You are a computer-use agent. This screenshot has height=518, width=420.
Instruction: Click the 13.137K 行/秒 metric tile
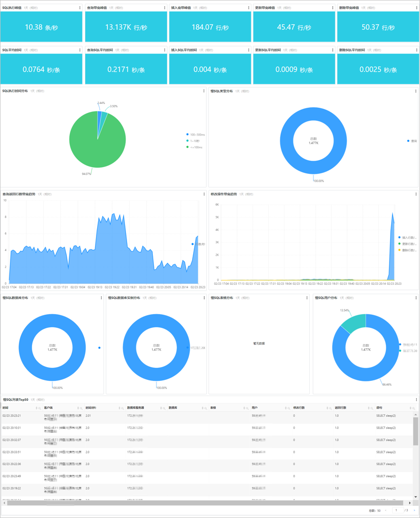126,27
